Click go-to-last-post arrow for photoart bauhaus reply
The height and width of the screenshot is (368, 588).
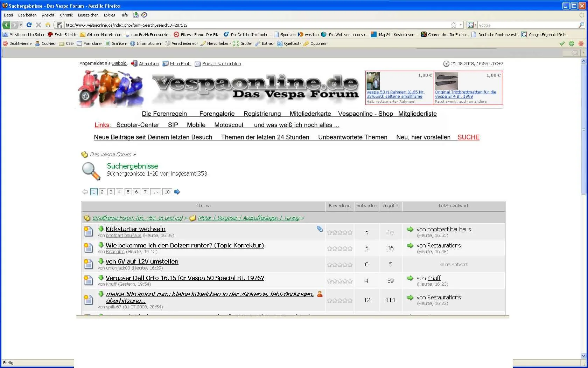click(410, 229)
